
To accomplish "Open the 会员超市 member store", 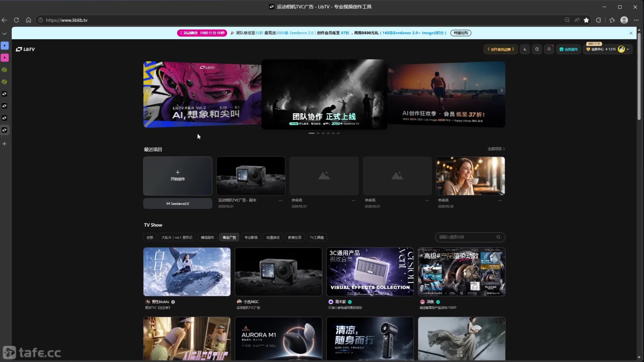I will click(x=568, y=49).
